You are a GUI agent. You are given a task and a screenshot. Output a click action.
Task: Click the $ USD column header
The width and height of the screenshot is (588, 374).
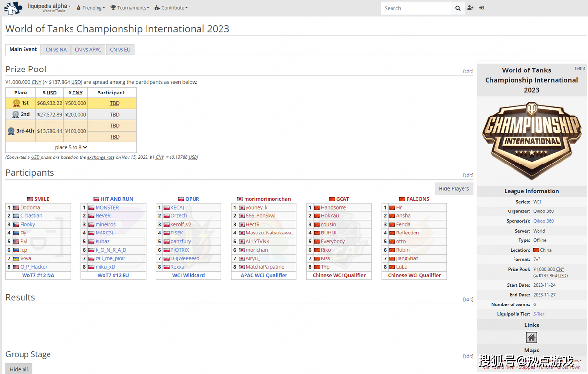pyautogui.click(x=49, y=93)
